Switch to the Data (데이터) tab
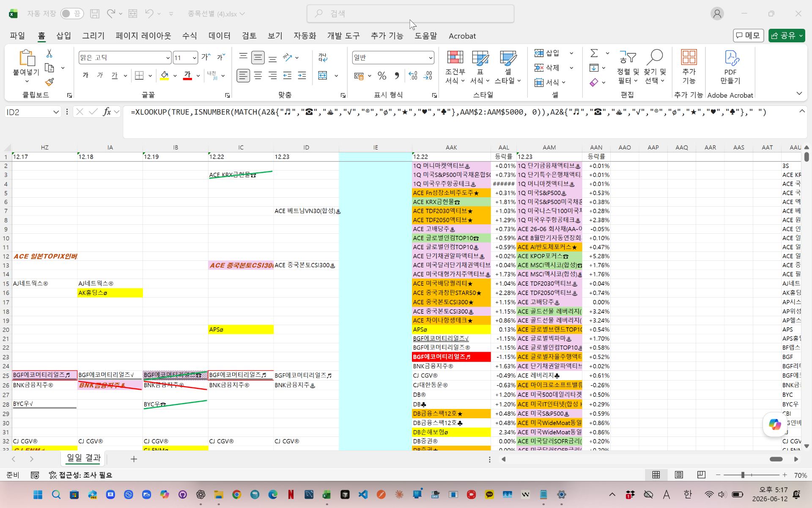 point(219,36)
